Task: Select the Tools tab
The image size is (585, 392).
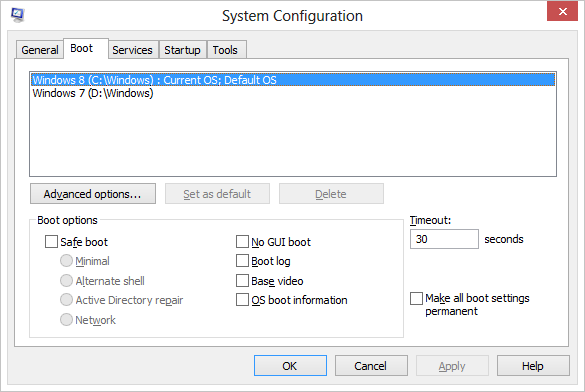Action: tap(225, 50)
